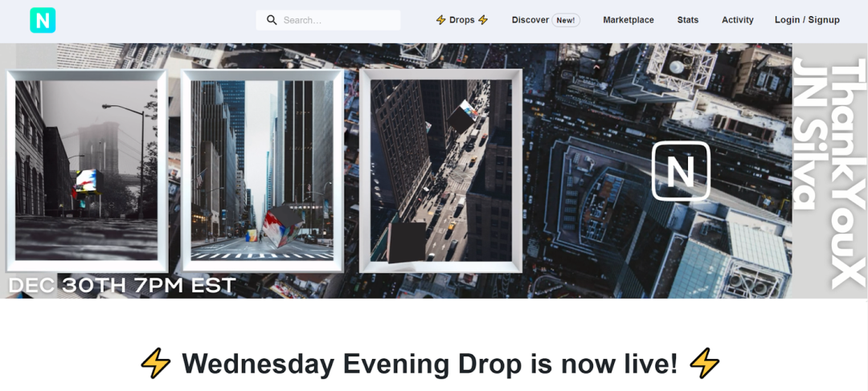Click the lightning bolt left of Drops
The image size is (868, 391).
click(440, 20)
